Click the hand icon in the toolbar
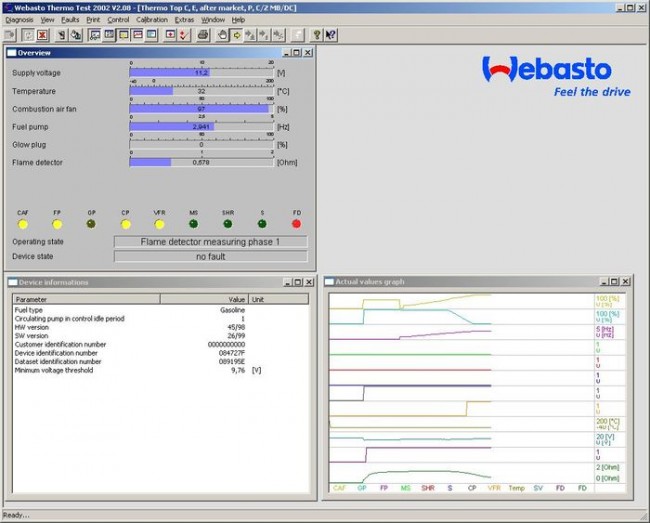Screen dimensions: 650x523 point(223,35)
